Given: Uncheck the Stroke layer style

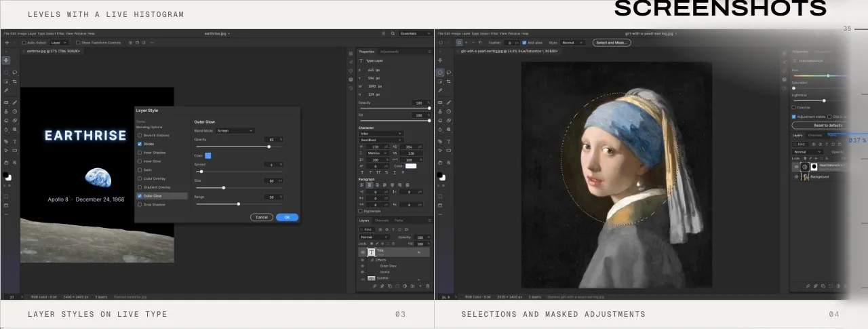Looking at the screenshot, I should tap(140, 144).
